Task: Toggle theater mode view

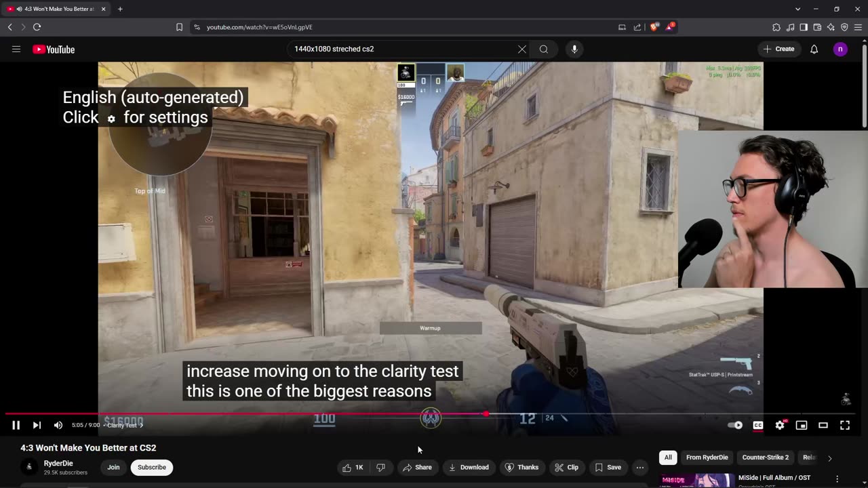Action: [823, 425]
